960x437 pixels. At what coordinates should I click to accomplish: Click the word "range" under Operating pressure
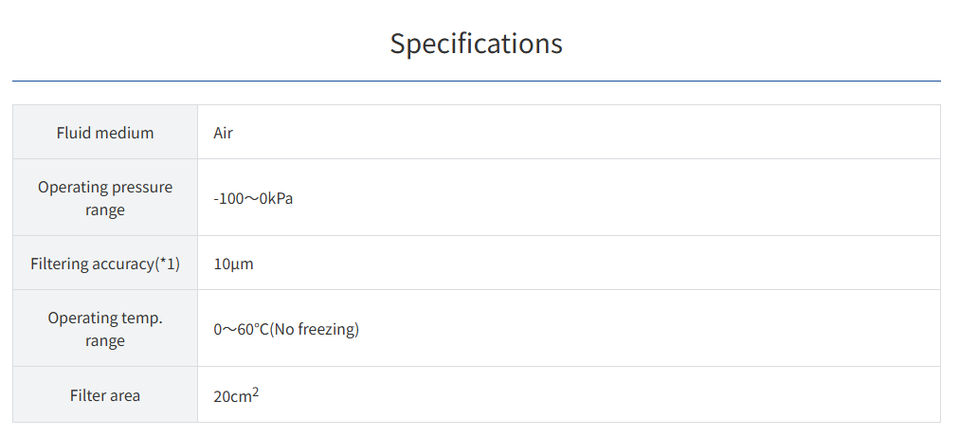coord(105,210)
